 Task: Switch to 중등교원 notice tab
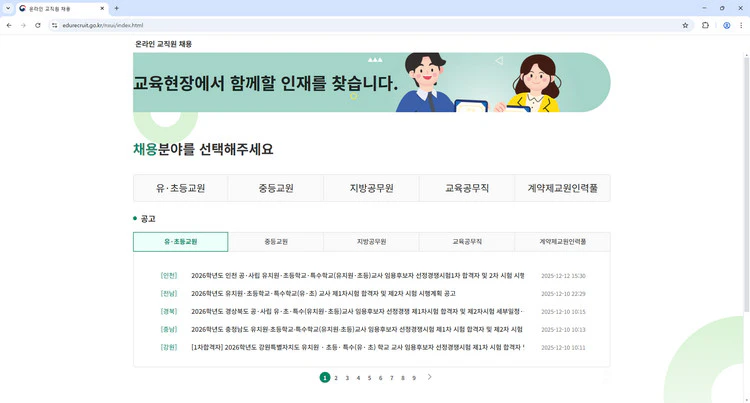(x=276, y=242)
